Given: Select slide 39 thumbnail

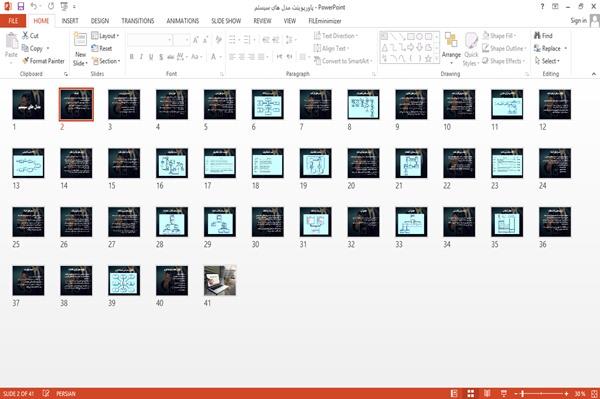Looking at the screenshot, I should click(x=124, y=280).
